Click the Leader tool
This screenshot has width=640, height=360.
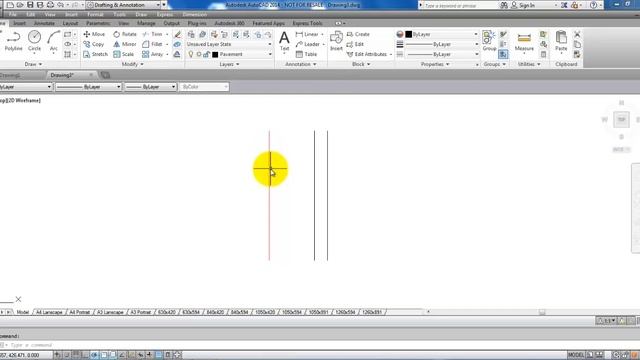308,44
